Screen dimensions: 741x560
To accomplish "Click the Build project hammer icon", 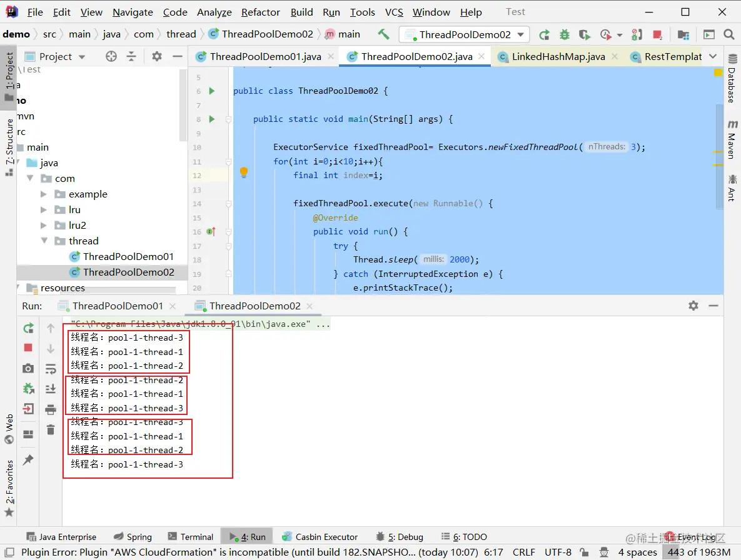I will click(x=383, y=34).
